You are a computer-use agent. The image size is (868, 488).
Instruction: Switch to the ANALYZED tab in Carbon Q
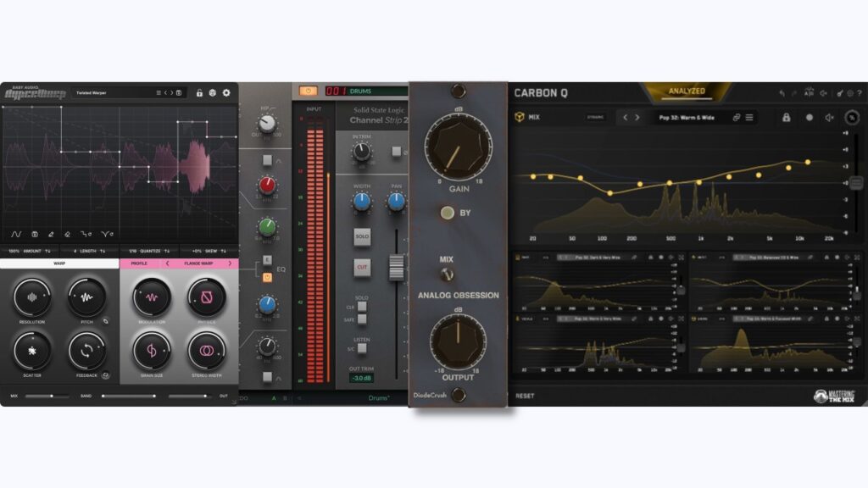(x=687, y=91)
